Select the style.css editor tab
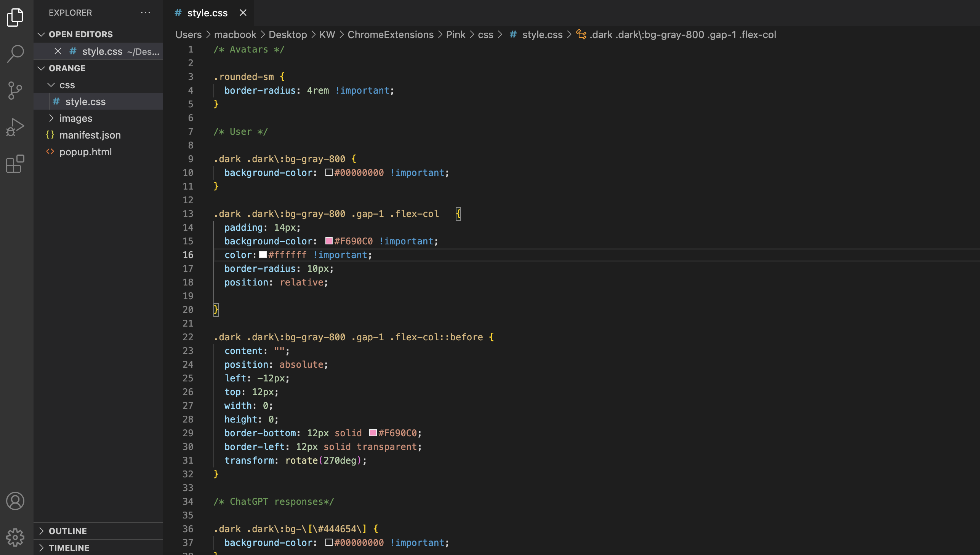The image size is (980, 555). coord(207,13)
